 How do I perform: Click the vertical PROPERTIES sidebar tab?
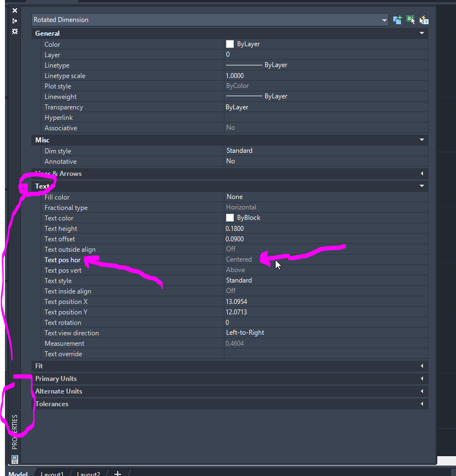tap(15, 430)
